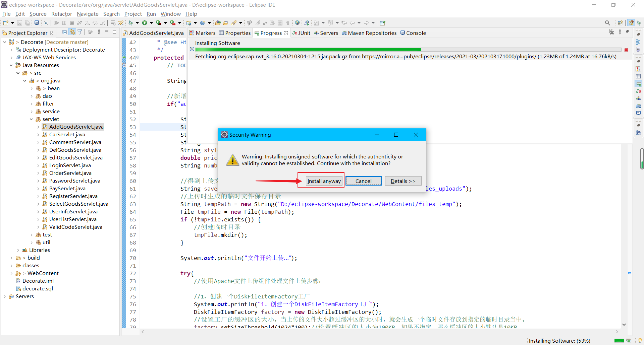Toggle the Show Whitespace Characters option
The height and width of the screenshot is (345, 644).
click(x=287, y=23)
